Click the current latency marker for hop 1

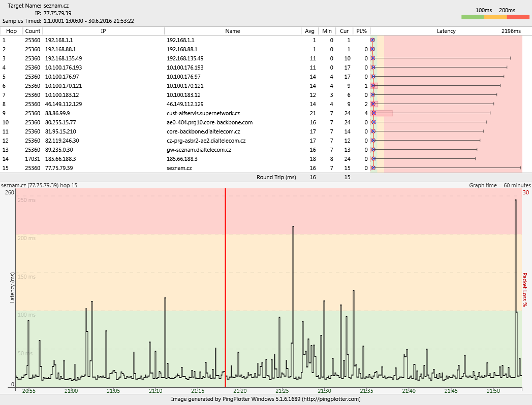coord(372,40)
